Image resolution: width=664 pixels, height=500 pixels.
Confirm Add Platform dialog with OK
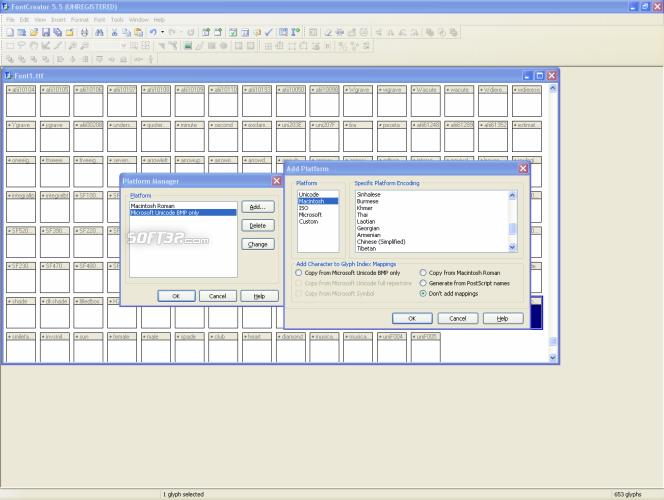(x=412, y=318)
